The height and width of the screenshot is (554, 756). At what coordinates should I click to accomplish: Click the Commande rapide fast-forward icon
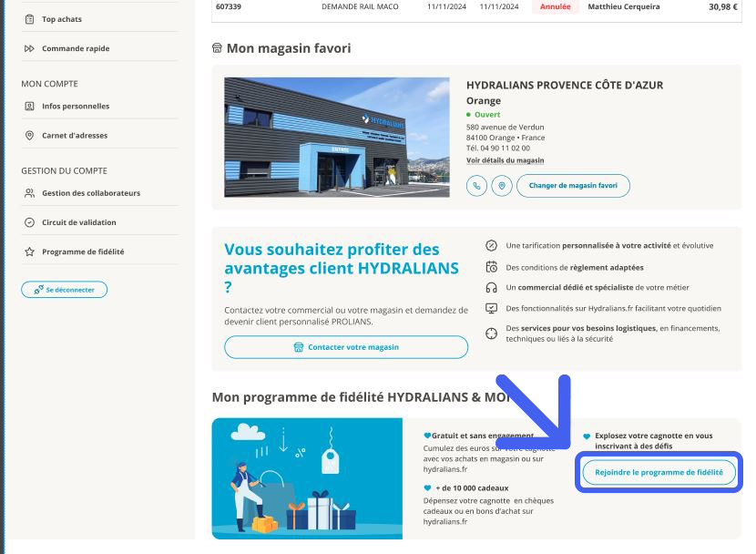[x=29, y=48]
